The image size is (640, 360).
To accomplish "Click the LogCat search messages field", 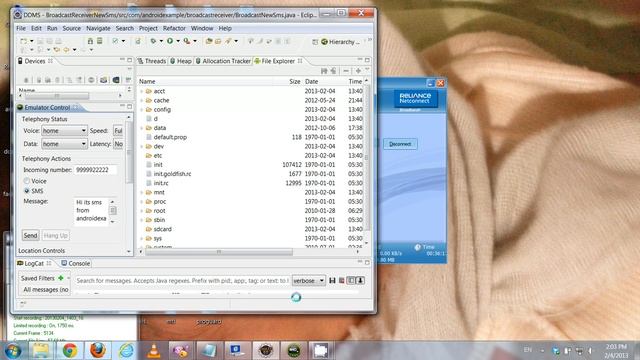I will pos(182,280).
